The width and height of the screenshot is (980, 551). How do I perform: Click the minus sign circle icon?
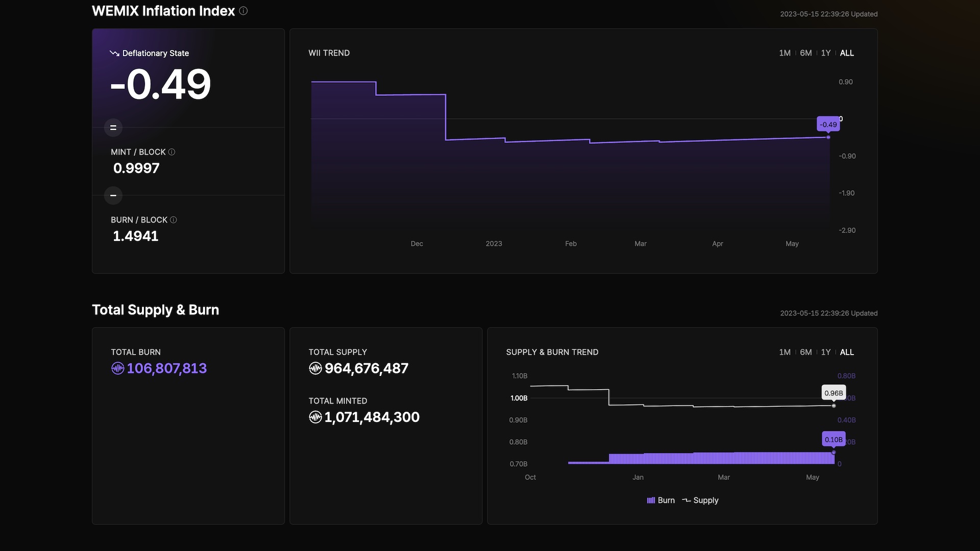[x=113, y=195]
